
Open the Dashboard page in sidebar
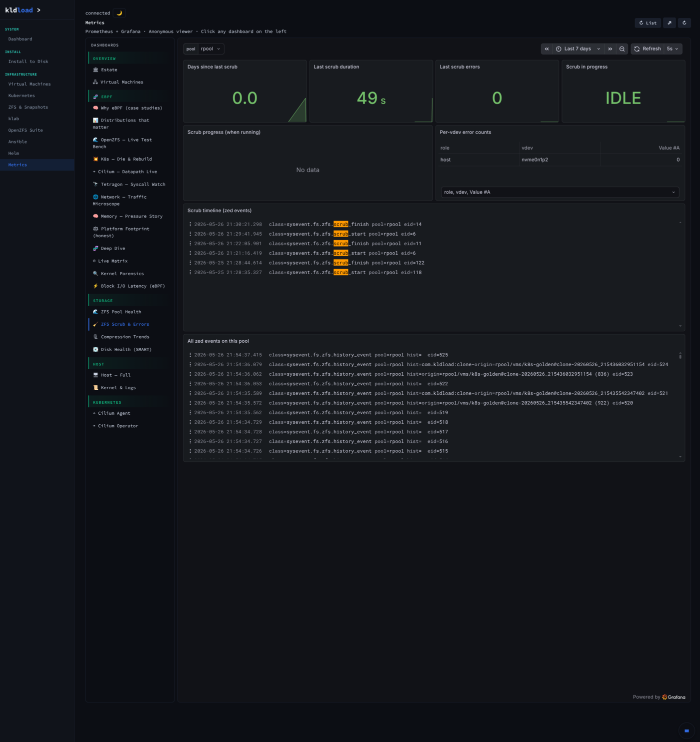20,39
